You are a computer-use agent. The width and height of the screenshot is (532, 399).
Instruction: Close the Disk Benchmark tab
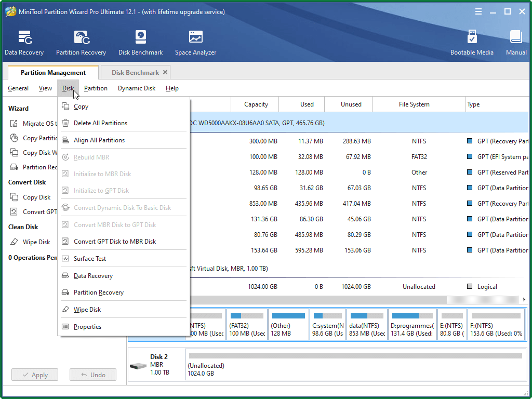click(x=165, y=72)
